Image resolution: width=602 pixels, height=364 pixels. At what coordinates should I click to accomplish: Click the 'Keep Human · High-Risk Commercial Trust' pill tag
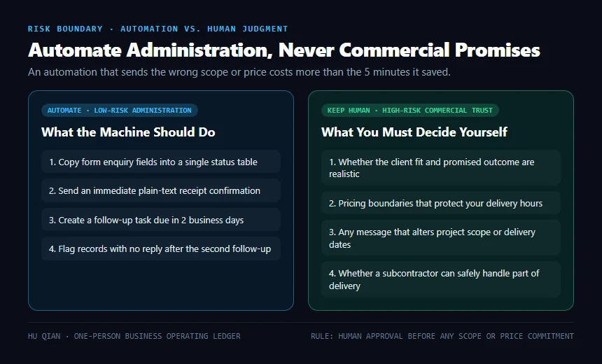pos(409,110)
